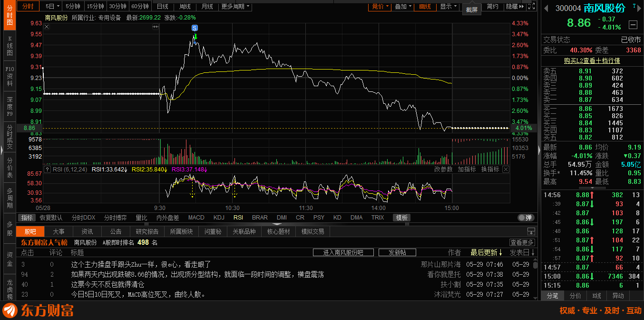This screenshot has height=320, width=644.
Task: Select the BRAR indicator
Action: 260,218
